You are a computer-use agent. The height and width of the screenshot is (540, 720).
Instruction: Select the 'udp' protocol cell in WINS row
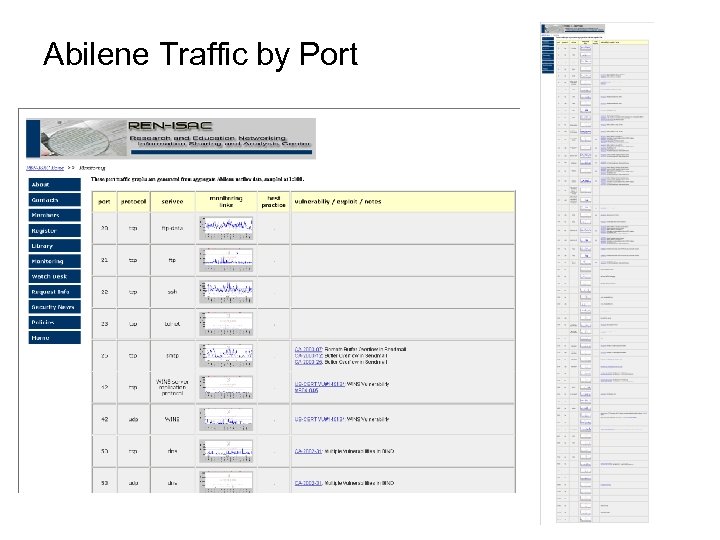point(133,419)
